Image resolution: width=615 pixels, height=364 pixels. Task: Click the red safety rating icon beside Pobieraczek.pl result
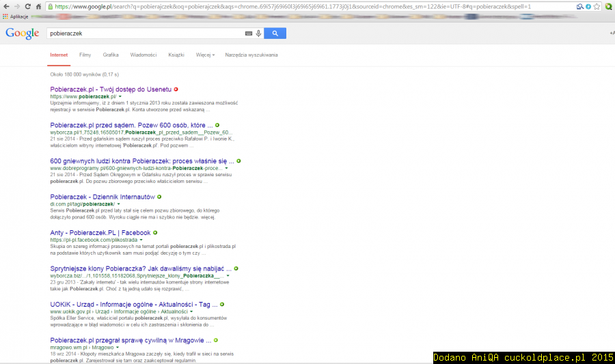(176, 89)
